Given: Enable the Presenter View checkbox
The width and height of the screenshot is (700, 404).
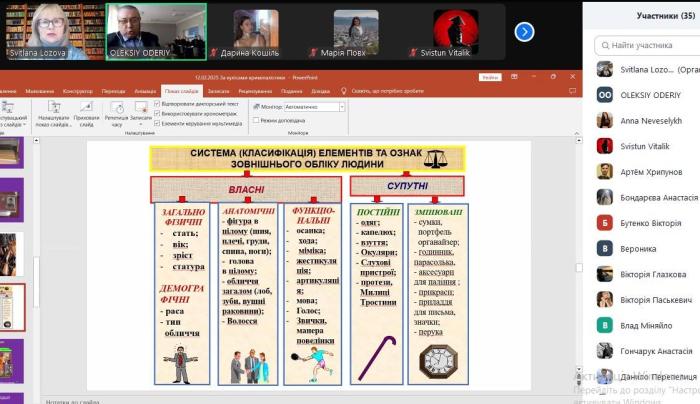Looking at the screenshot, I should click(x=255, y=120).
